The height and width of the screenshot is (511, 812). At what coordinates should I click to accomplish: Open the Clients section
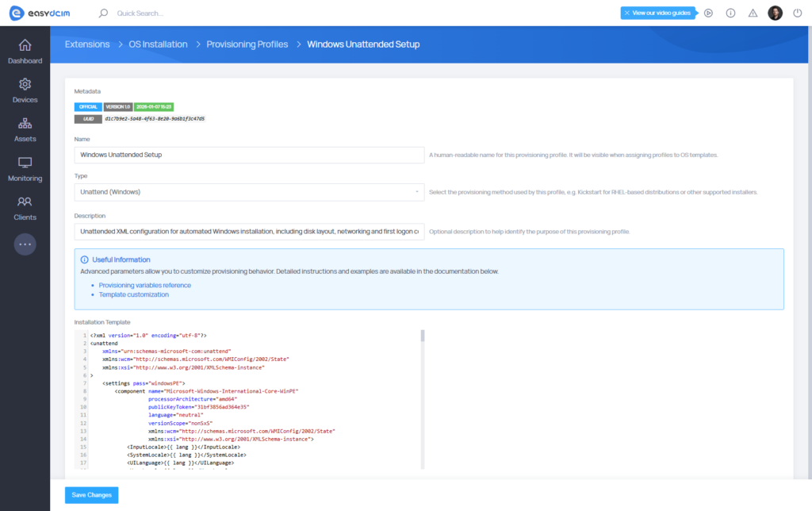click(25, 206)
